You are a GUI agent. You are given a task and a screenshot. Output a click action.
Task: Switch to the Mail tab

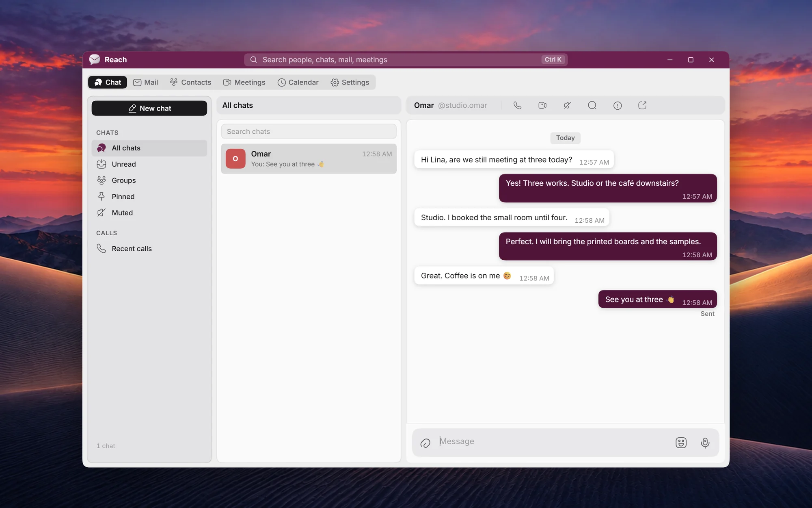click(x=146, y=82)
